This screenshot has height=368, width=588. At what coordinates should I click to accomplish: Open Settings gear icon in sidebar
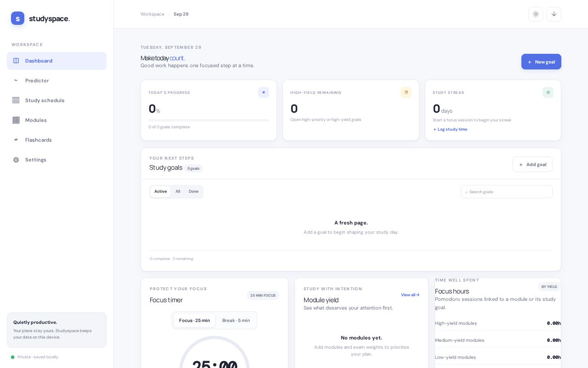coord(16,160)
